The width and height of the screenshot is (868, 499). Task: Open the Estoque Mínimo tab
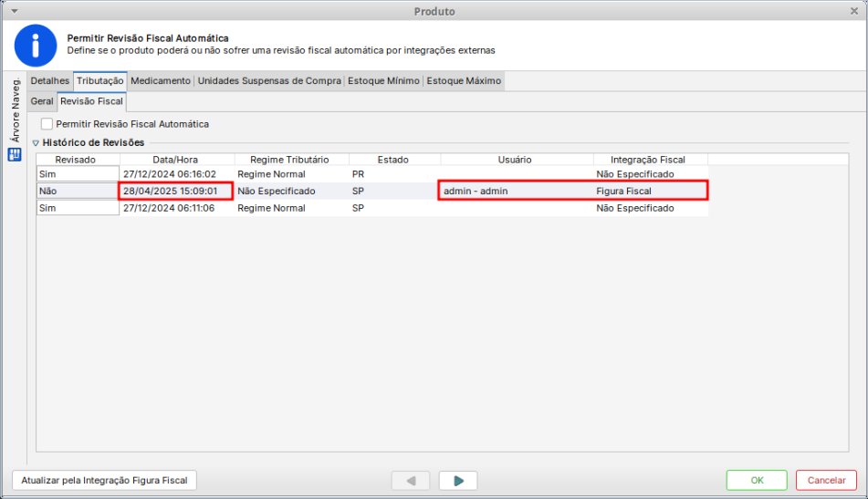tap(383, 81)
